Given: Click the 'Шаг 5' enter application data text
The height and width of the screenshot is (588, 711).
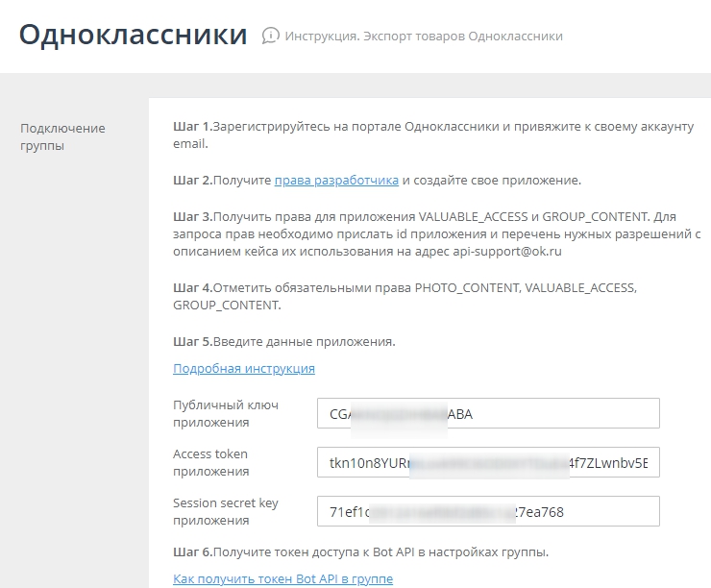Looking at the screenshot, I should (x=304, y=341).
